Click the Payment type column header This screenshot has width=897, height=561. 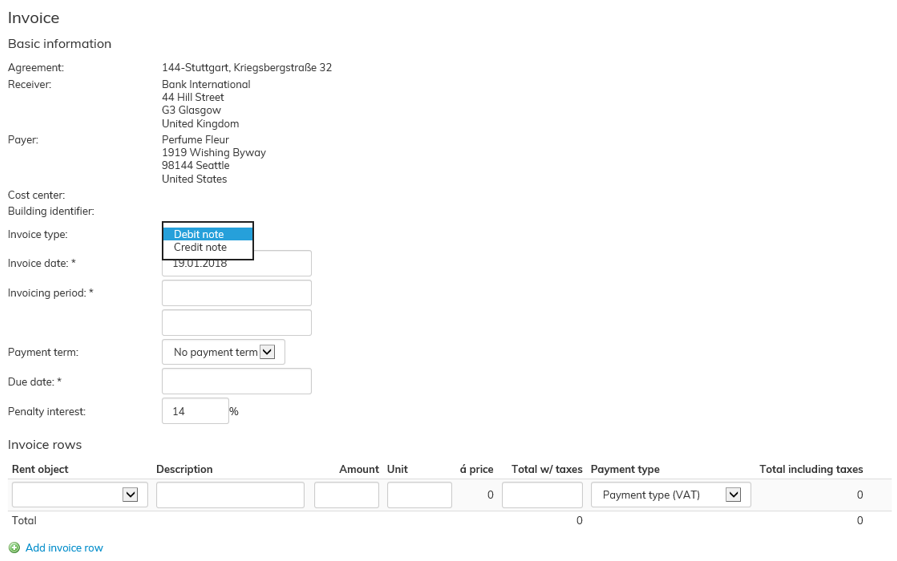tap(625, 469)
